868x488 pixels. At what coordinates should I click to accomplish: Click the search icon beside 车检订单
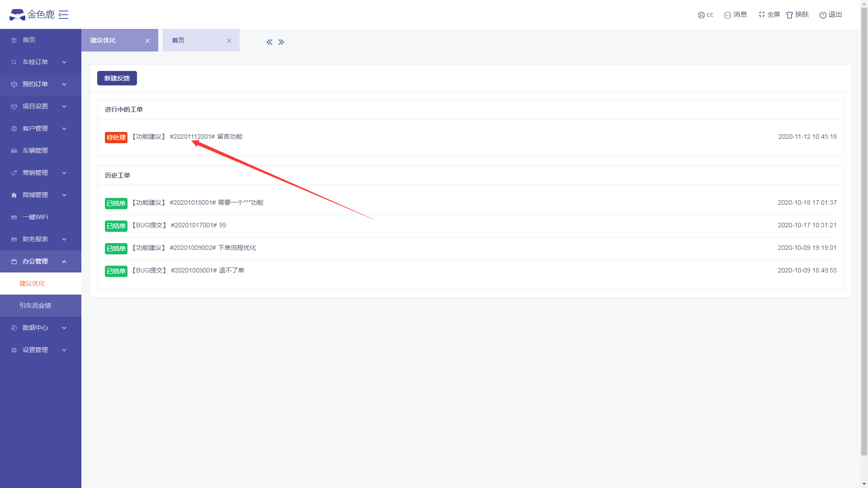pyautogui.click(x=14, y=62)
